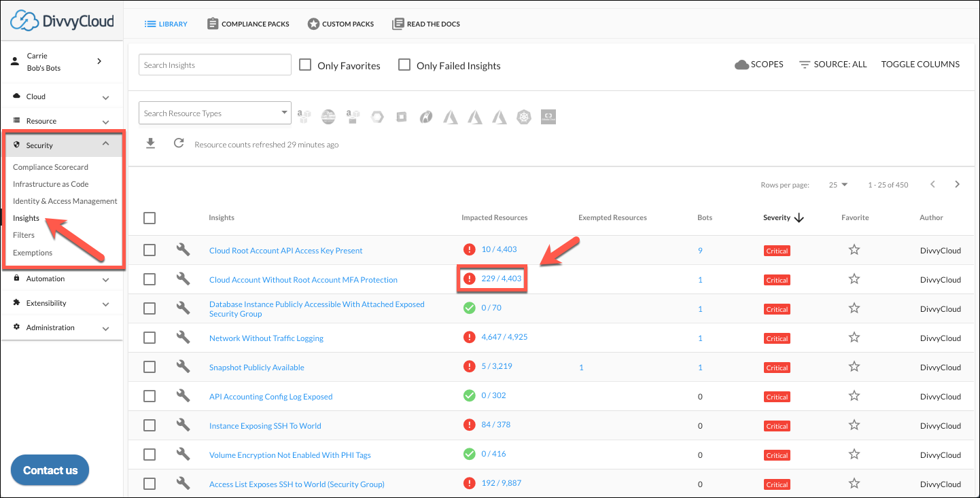Click wrench icon for Snapshot Publicly Available

pyautogui.click(x=183, y=367)
